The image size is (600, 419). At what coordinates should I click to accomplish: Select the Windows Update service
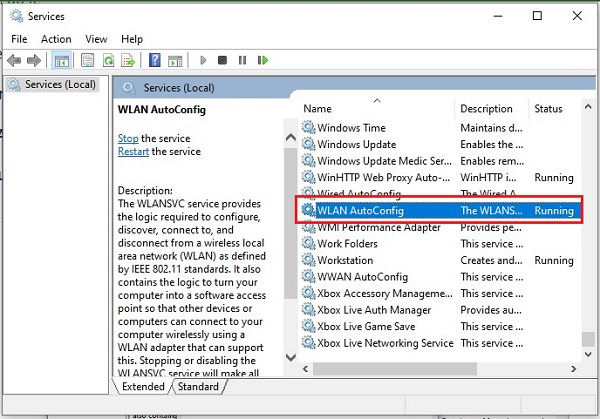pyautogui.click(x=440, y=144)
